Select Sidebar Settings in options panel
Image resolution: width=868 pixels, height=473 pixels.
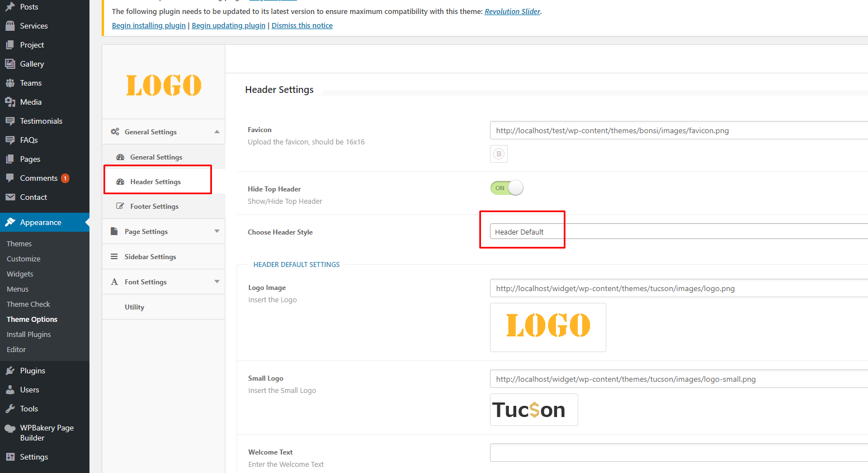150,257
